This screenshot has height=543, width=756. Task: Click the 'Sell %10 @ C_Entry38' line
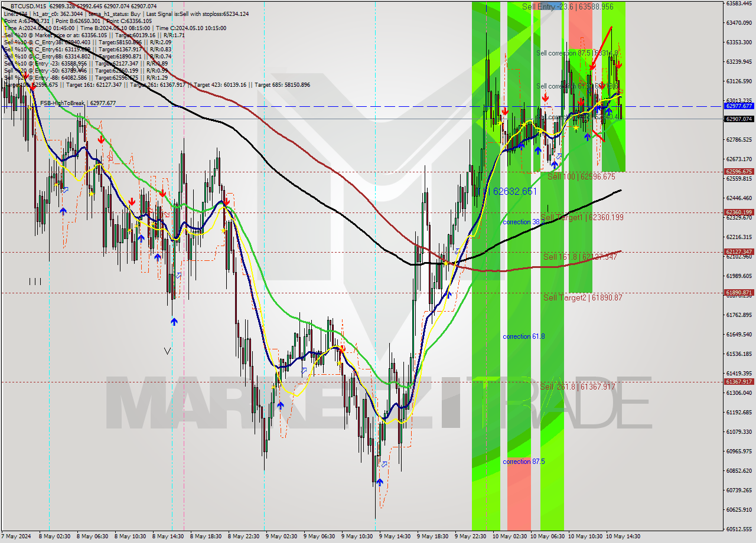[88, 42]
